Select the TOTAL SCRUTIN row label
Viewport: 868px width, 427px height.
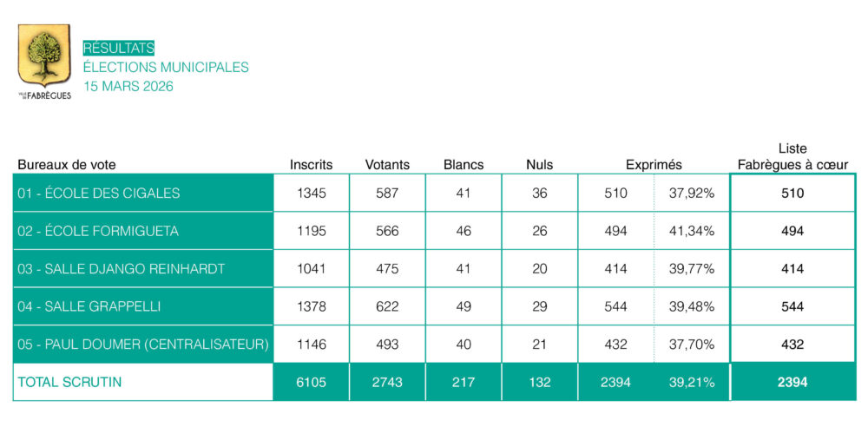(x=143, y=382)
